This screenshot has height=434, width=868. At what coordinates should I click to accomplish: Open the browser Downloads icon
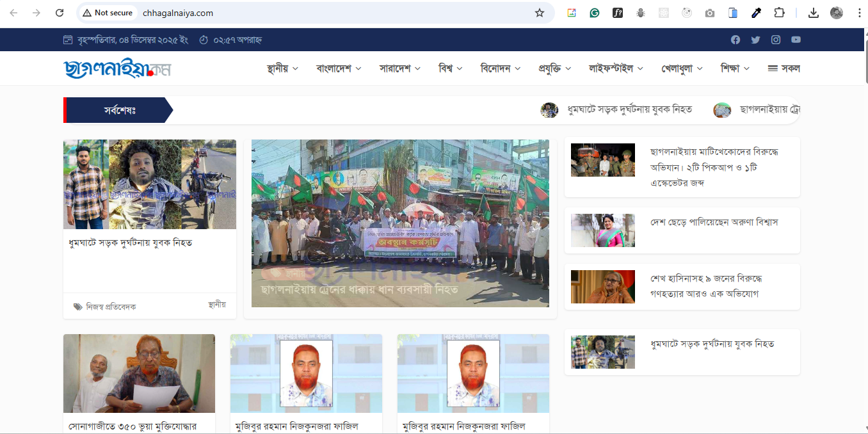[x=813, y=12]
